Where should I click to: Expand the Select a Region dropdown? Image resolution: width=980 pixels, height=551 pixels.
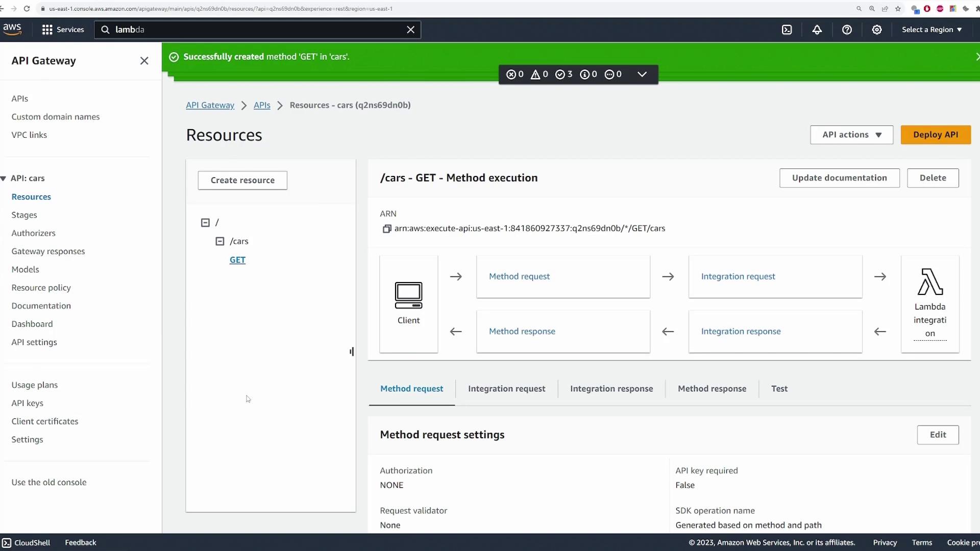[932, 30]
